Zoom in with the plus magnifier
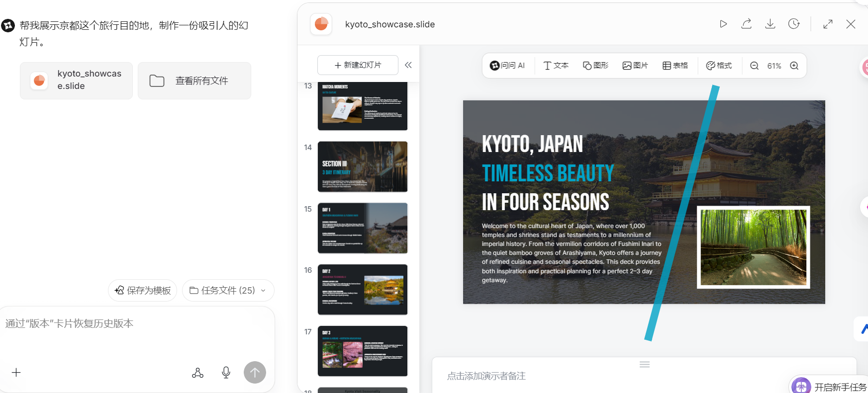The width and height of the screenshot is (868, 393). coord(794,66)
